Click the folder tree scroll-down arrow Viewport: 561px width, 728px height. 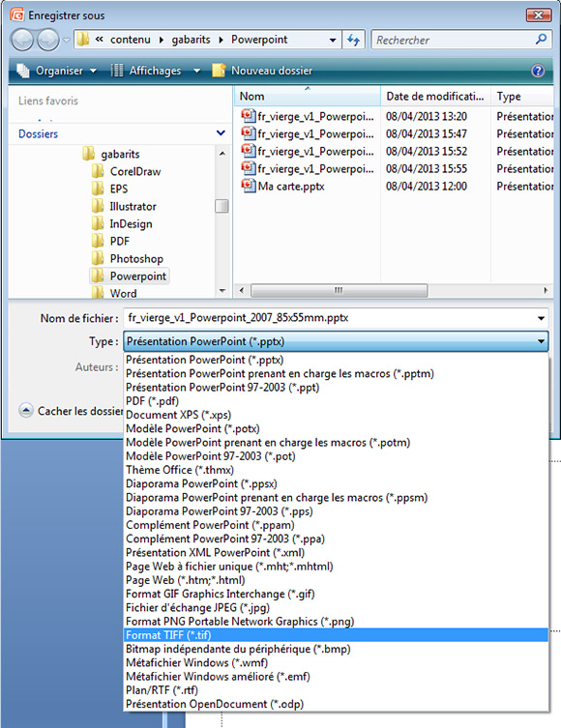[222, 291]
